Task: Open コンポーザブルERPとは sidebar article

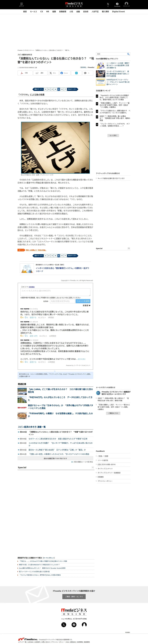Action: pyautogui.click(x=118, y=74)
